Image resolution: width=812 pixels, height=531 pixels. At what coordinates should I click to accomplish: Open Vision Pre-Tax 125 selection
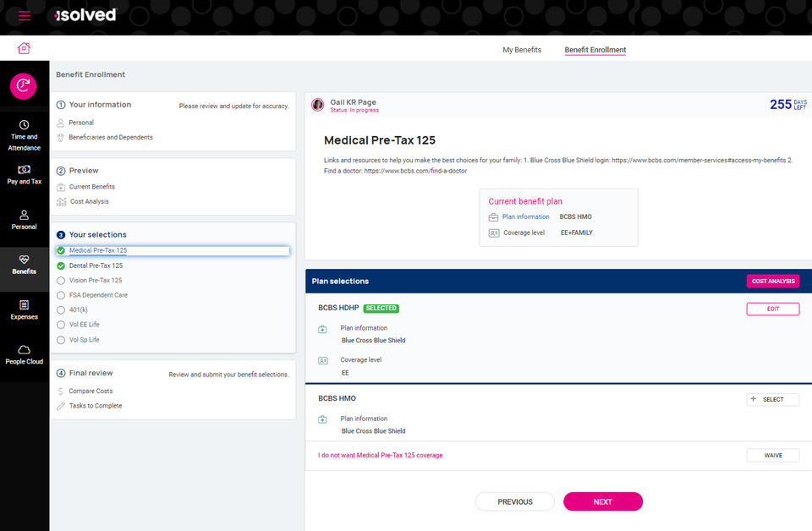(x=96, y=281)
